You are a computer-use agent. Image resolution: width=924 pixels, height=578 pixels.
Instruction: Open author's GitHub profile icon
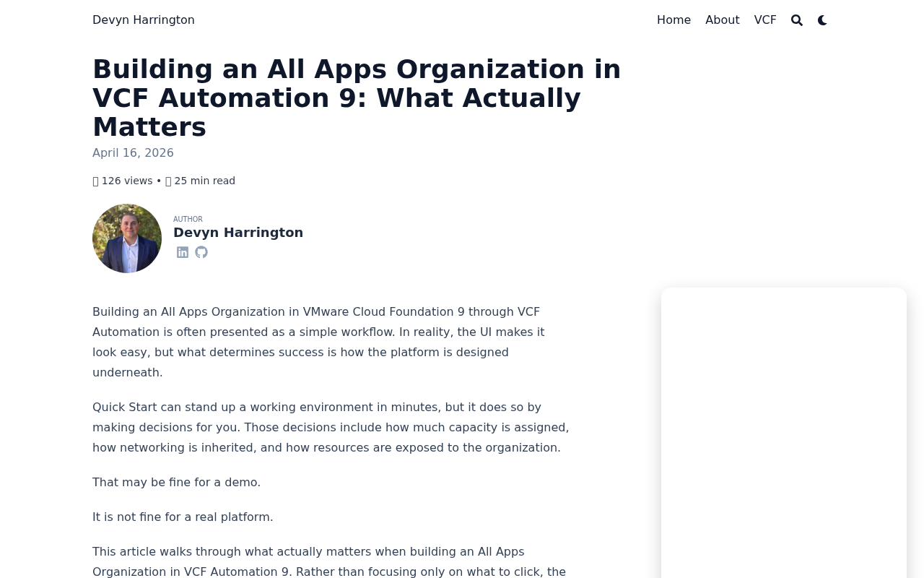point(201,252)
